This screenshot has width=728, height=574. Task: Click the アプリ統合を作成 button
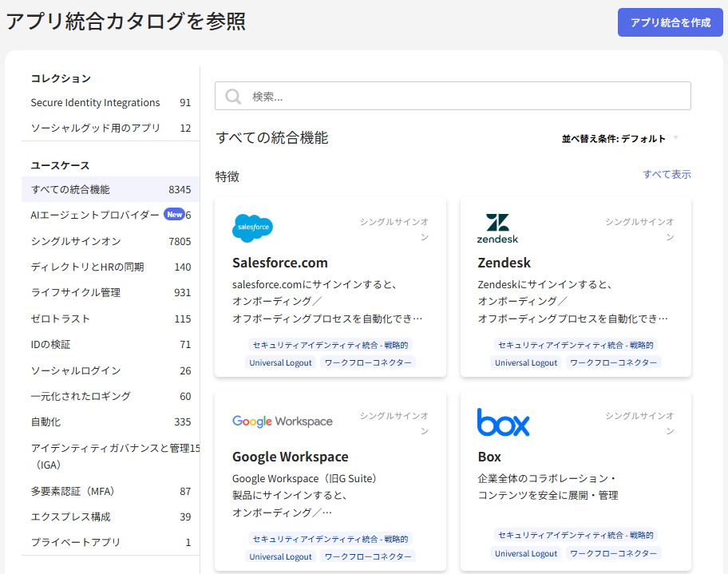click(x=670, y=22)
